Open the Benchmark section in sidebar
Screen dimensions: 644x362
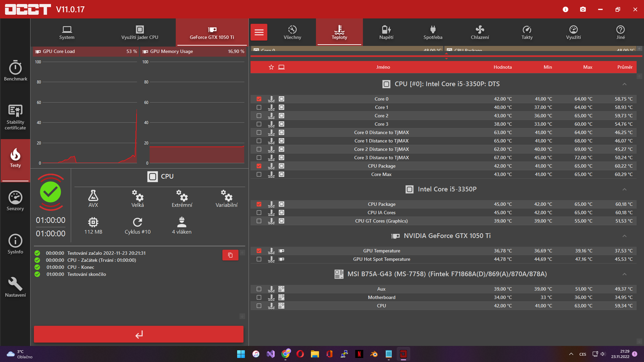click(15, 71)
